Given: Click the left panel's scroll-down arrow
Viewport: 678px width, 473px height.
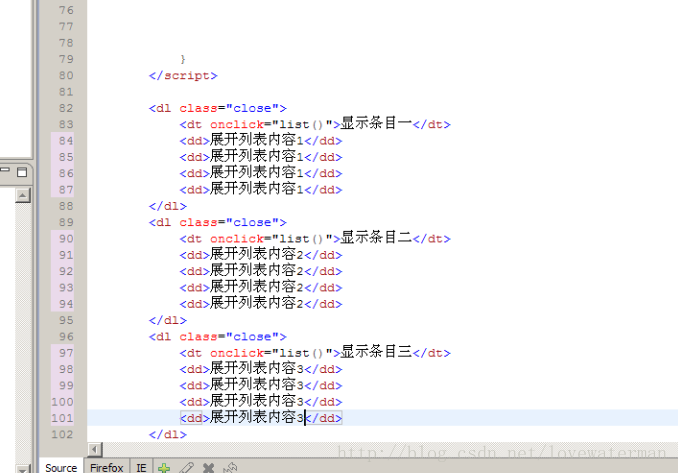Looking at the screenshot, I should pos(22,469).
